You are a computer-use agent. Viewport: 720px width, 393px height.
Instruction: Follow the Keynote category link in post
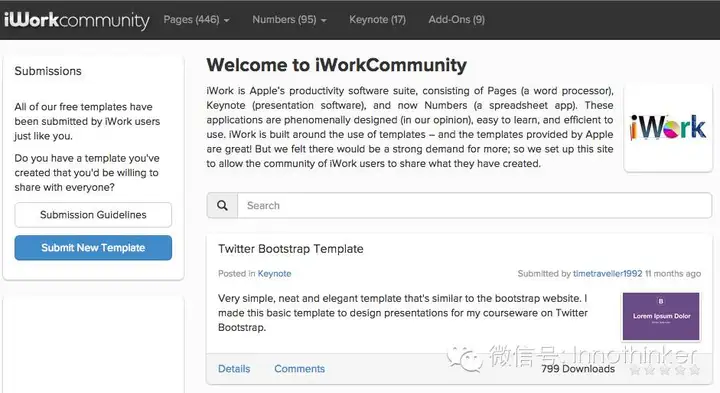pyautogui.click(x=275, y=274)
